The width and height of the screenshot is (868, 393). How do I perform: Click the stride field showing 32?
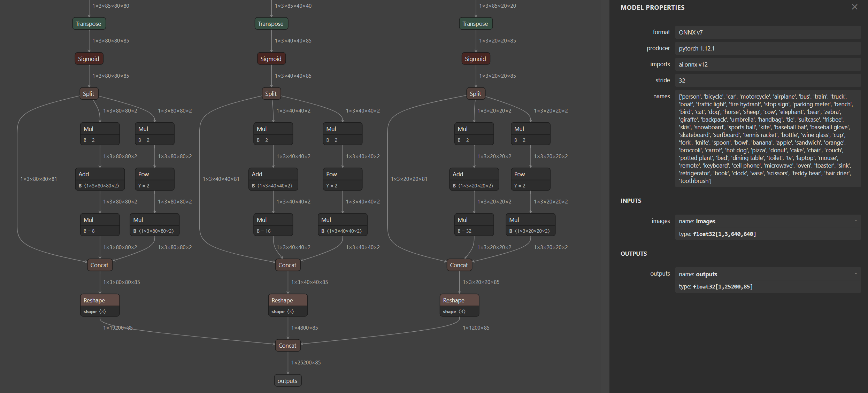click(767, 80)
